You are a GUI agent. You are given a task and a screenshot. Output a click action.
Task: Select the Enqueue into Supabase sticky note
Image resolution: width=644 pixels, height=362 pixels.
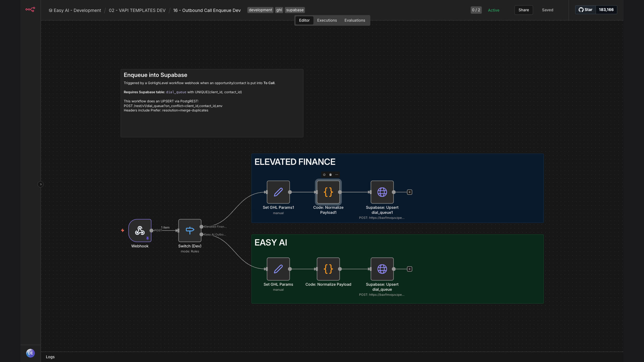pos(212,103)
